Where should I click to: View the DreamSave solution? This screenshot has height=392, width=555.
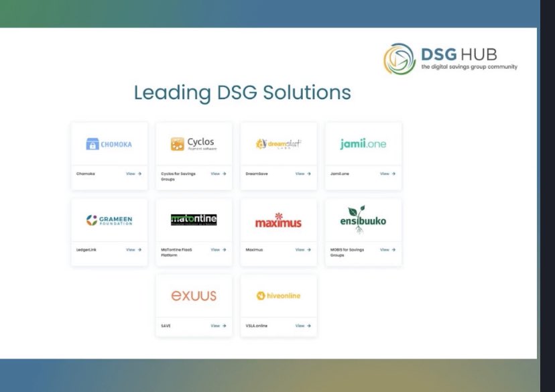click(303, 174)
